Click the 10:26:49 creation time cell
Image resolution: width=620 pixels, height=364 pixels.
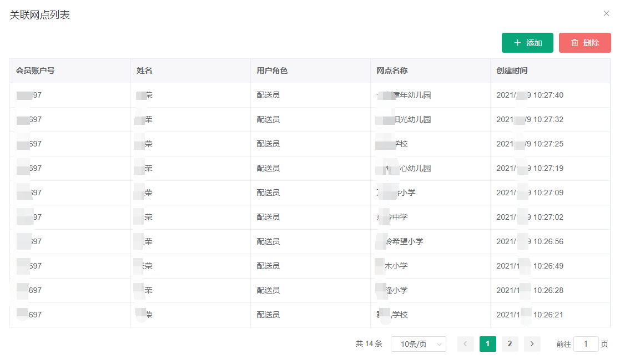(530, 266)
